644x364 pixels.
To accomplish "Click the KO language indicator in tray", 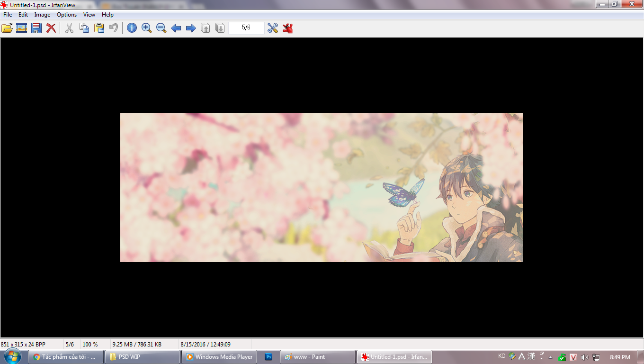I will (502, 356).
